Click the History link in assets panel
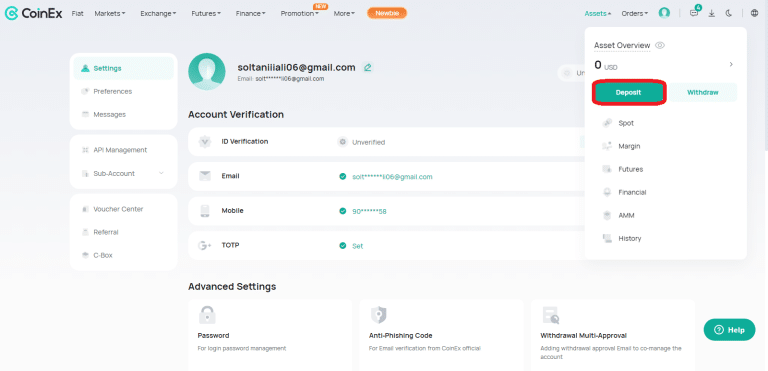Image resolution: width=768 pixels, height=371 pixels. click(x=630, y=238)
